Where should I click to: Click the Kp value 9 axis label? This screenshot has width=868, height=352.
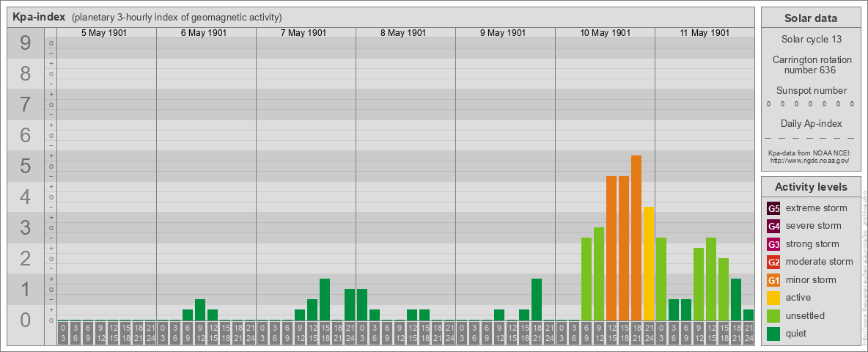click(x=25, y=43)
